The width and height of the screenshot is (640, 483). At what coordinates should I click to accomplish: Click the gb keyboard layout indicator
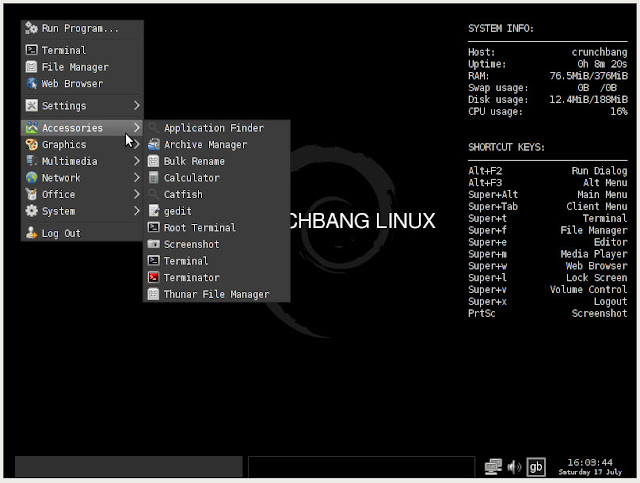(x=536, y=467)
